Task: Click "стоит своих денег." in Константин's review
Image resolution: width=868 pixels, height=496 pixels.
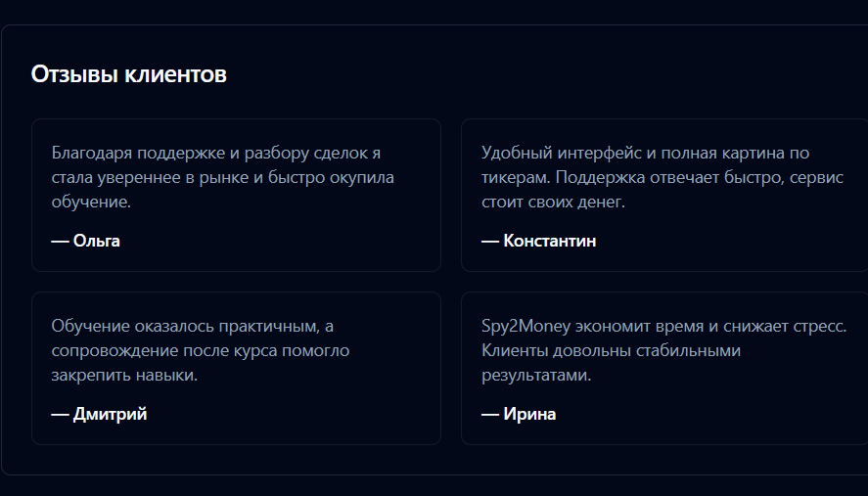Action: (553, 203)
